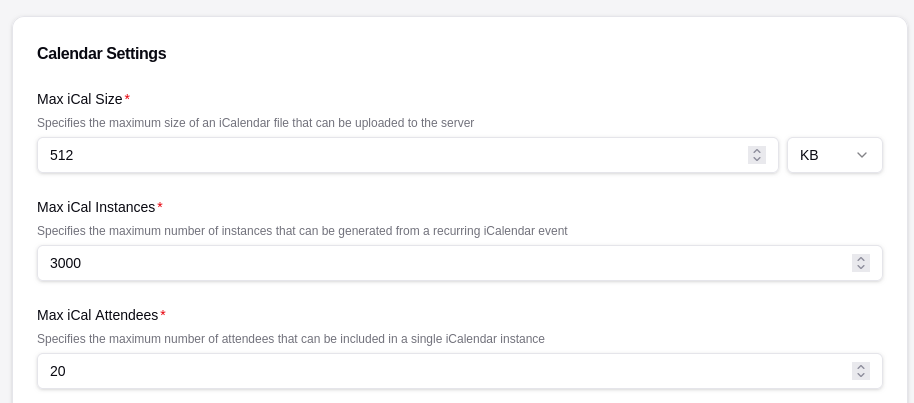Image resolution: width=914 pixels, height=403 pixels.
Task: Increment the Max iCal Instances value
Action: [860, 259]
